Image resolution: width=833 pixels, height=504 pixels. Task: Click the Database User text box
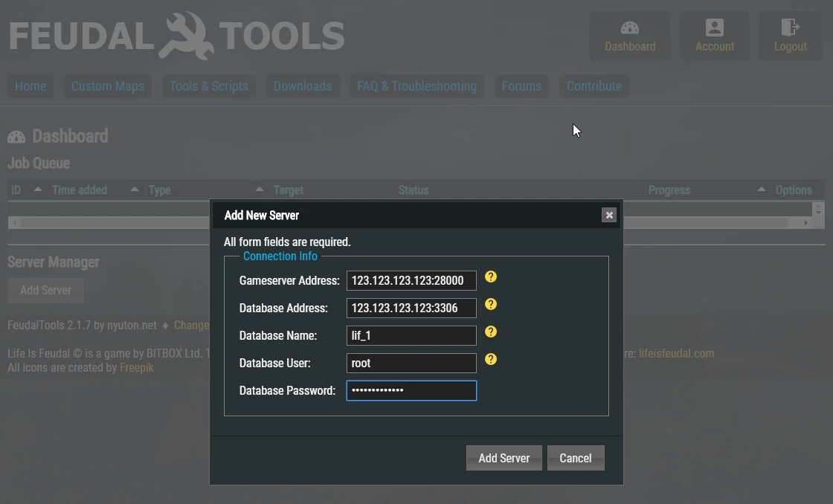click(x=411, y=363)
